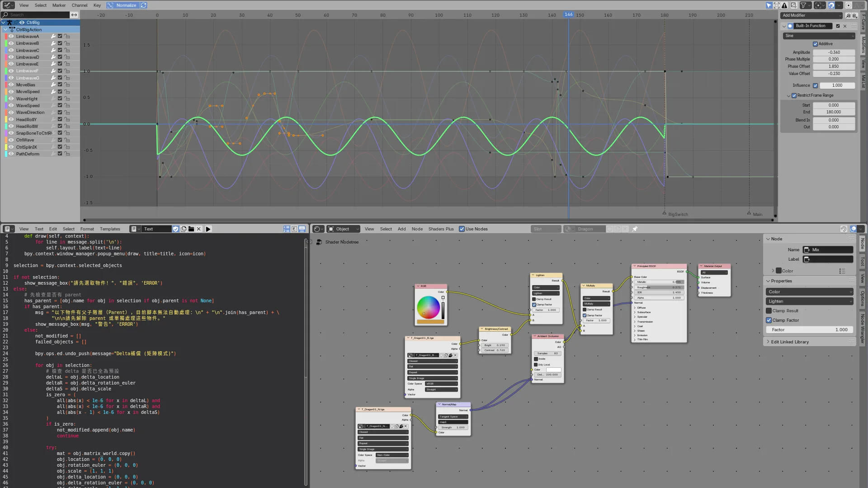The width and height of the screenshot is (868, 488).
Task: Hide the LimbwaveA curve via eye icon
Action: click(11, 37)
